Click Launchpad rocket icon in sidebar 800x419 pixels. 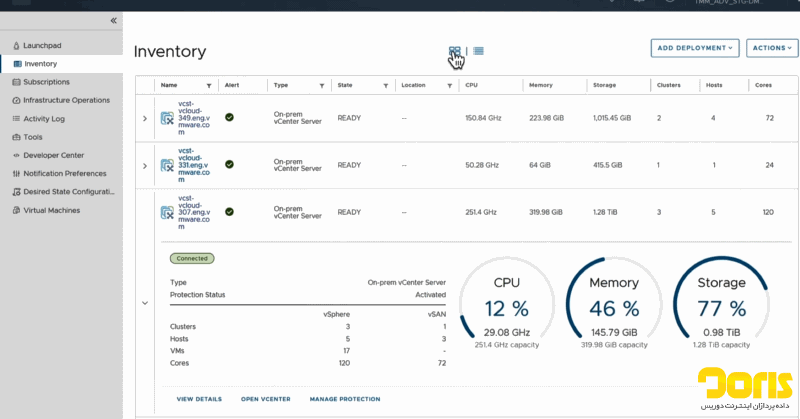click(16, 45)
